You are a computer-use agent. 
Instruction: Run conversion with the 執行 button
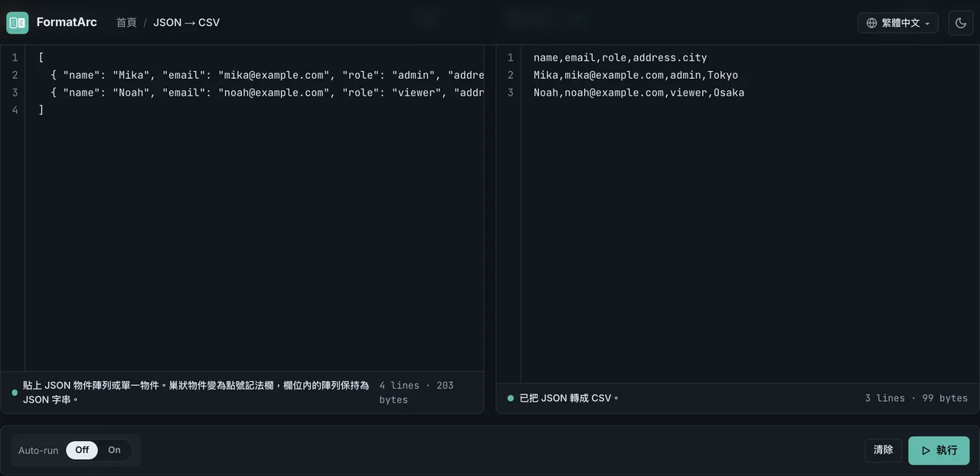tap(939, 451)
